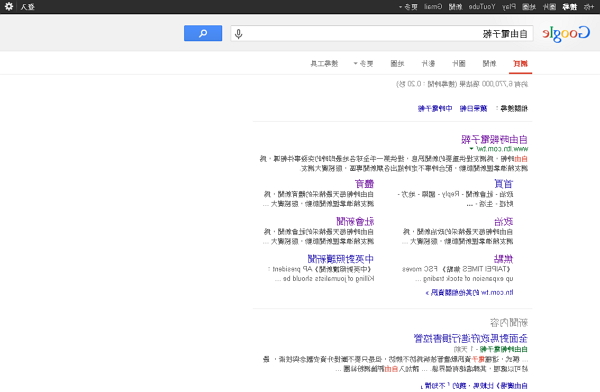The height and width of the screenshot is (392, 600).
Task: Open 搜尋工具 search tools
Action: pos(324,64)
